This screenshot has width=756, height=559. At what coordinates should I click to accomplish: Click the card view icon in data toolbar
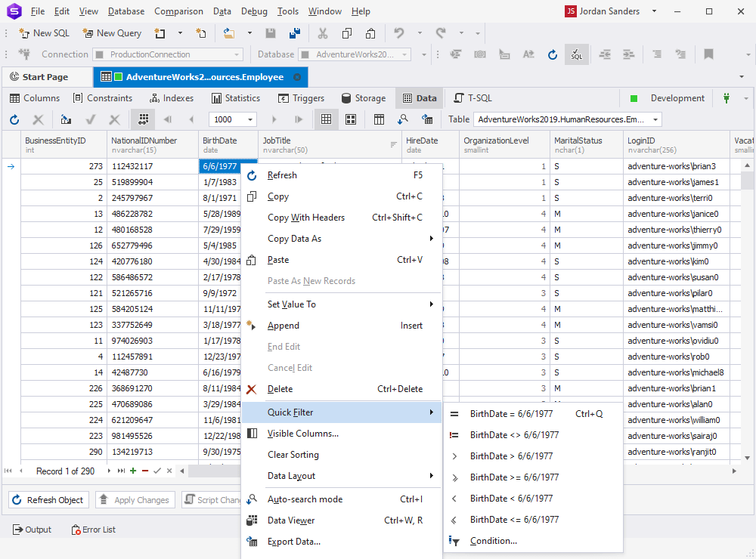pyautogui.click(x=352, y=119)
